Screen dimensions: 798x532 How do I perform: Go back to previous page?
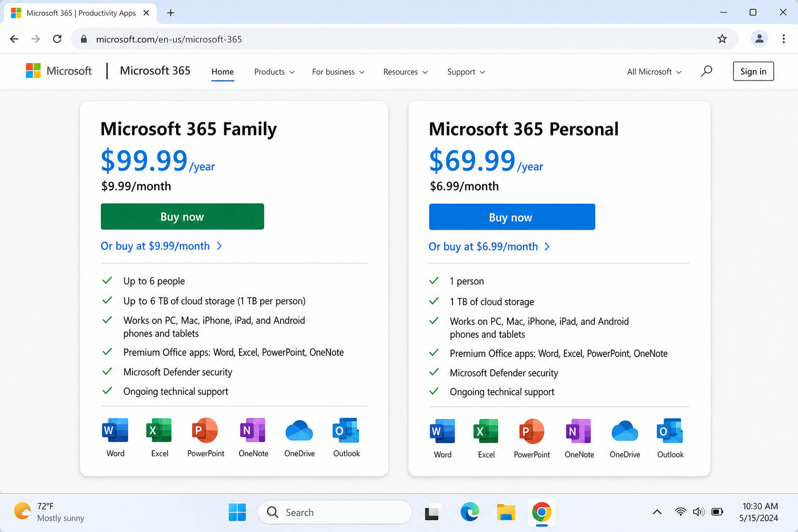click(14, 39)
